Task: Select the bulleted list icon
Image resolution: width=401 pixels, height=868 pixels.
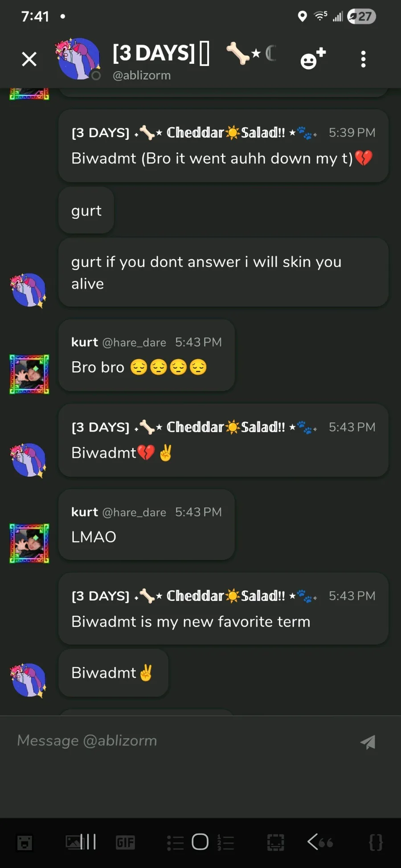Action: [175, 843]
